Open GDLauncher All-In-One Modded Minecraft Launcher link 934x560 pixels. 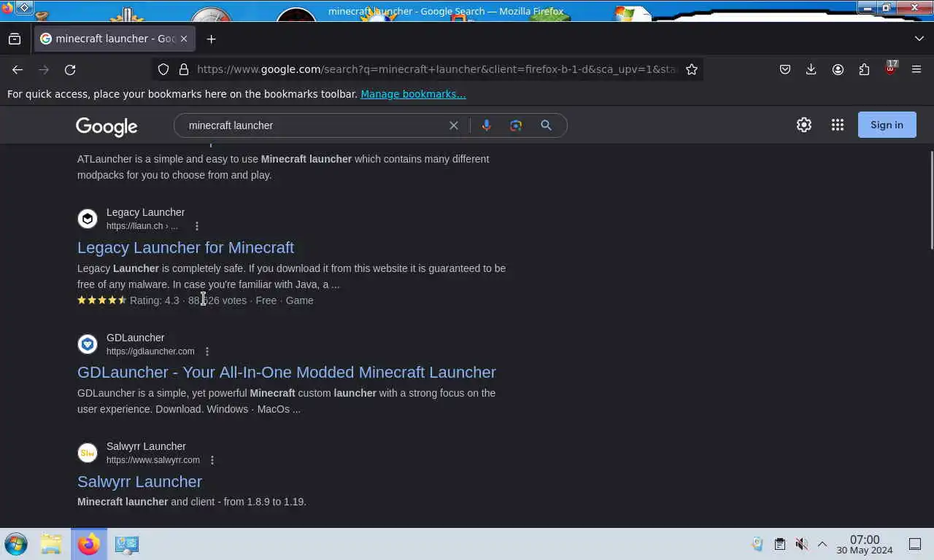(287, 372)
